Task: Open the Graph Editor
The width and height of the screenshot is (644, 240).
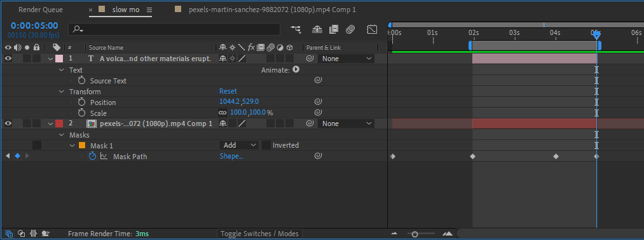Action: (372, 29)
